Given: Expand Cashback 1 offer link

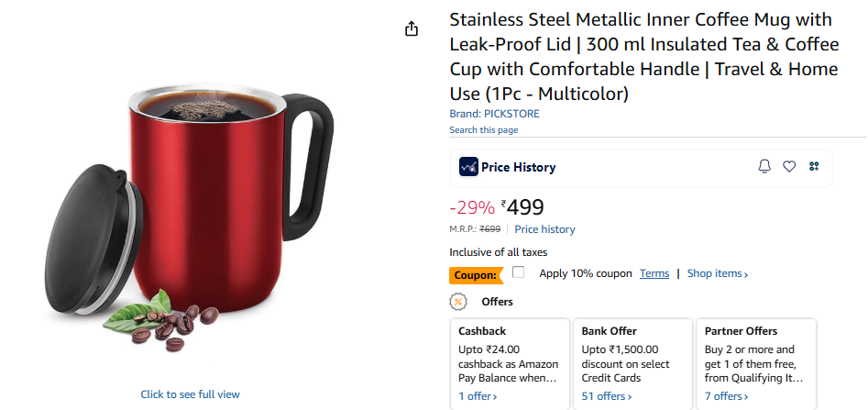Looking at the screenshot, I should (x=478, y=396).
